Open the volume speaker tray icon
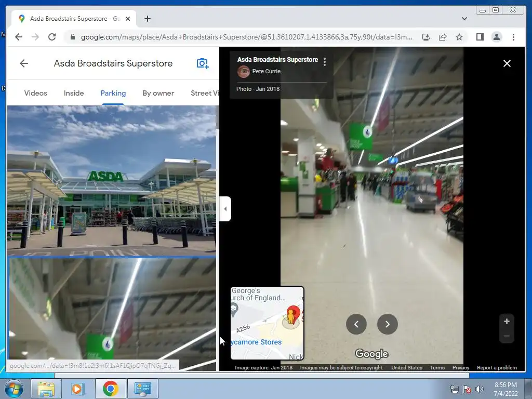Image resolution: width=532 pixels, height=399 pixels. pyautogui.click(x=480, y=389)
